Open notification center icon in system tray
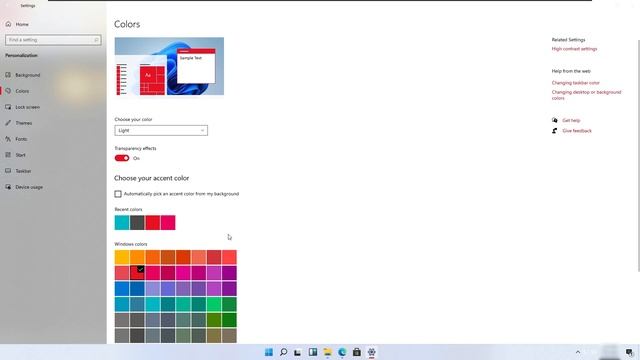 629,352
